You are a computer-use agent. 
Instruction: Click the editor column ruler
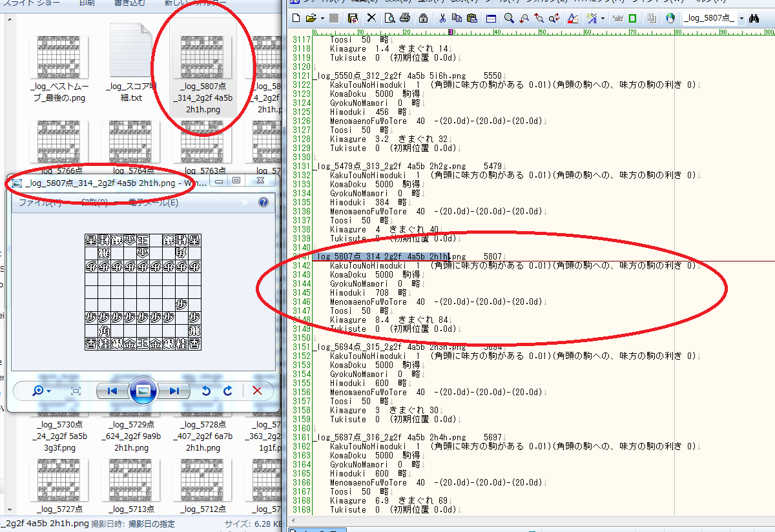point(542,32)
